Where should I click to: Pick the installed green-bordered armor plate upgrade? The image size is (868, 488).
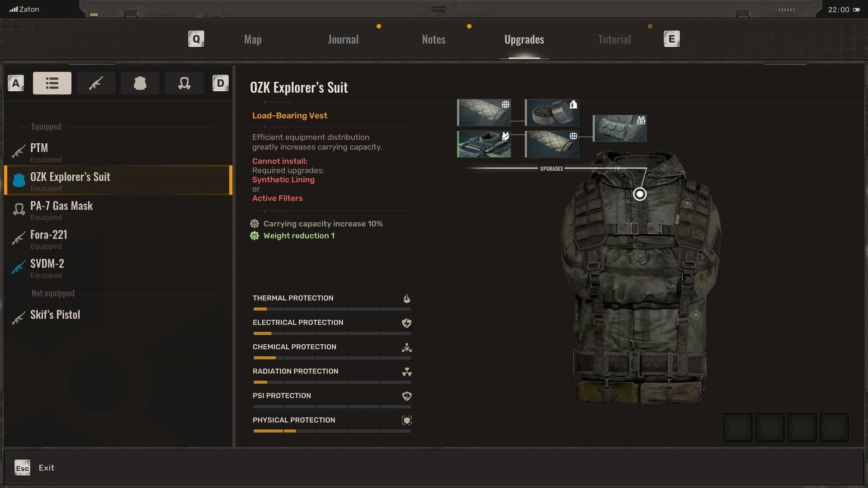484,144
